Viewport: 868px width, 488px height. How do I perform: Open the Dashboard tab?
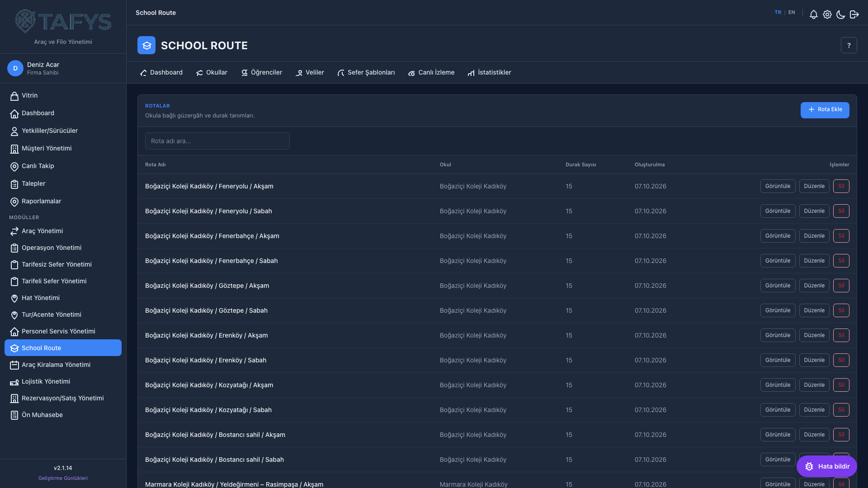point(161,72)
